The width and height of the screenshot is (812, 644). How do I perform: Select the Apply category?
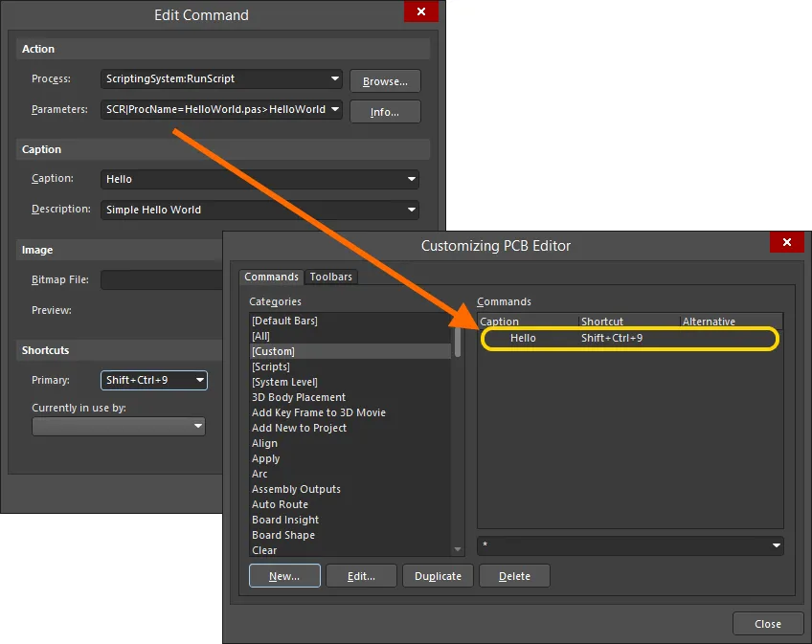pos(350,458)
